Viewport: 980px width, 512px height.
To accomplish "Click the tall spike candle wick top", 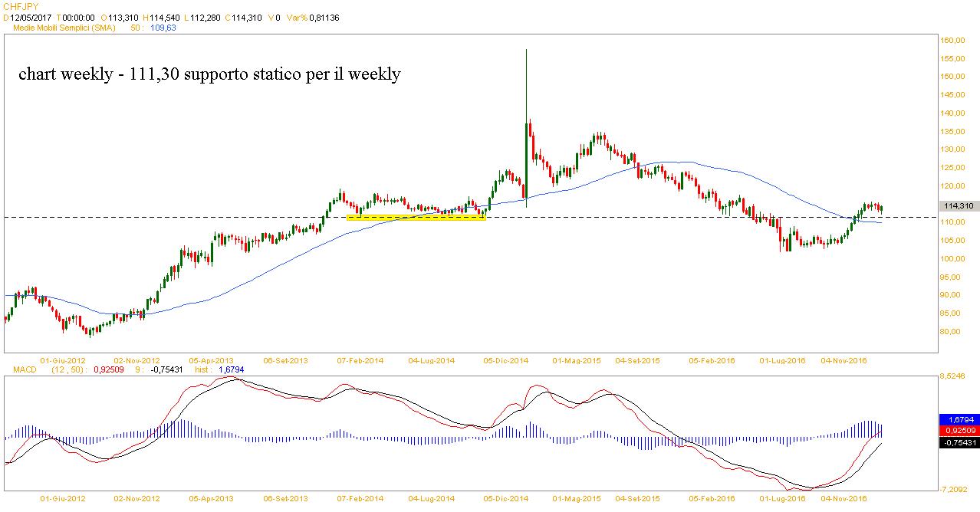I will pyautogui.click(x=526, y=51).
